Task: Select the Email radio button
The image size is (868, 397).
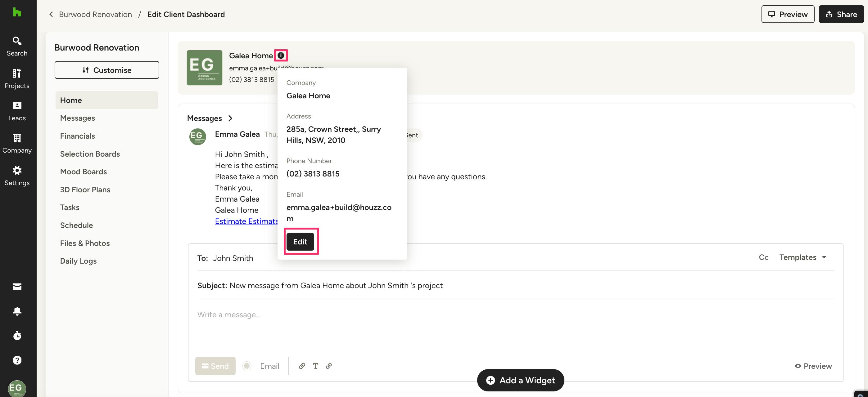Action: pyautogui.click(x=247, y=366)
